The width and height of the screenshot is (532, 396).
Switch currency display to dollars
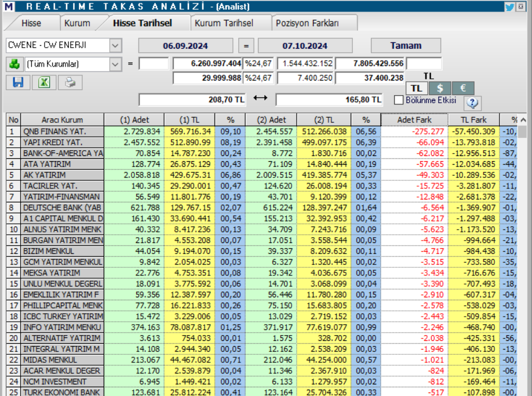(440, 88)
